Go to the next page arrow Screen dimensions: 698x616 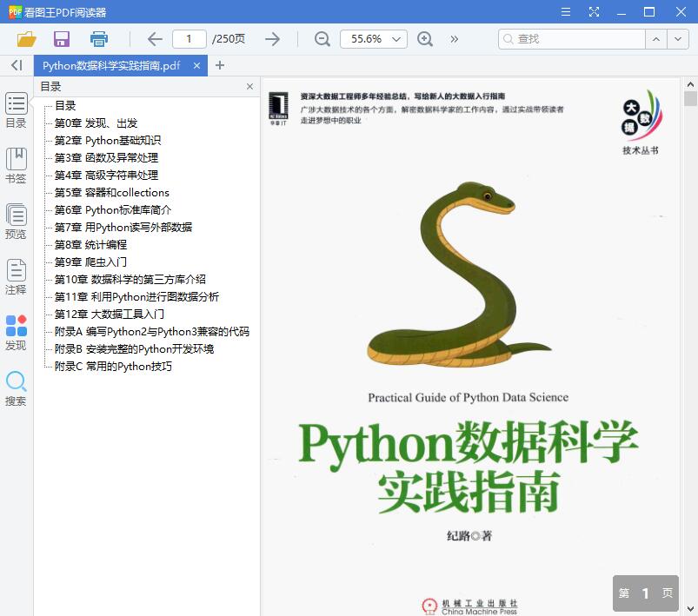coord(272,39)
